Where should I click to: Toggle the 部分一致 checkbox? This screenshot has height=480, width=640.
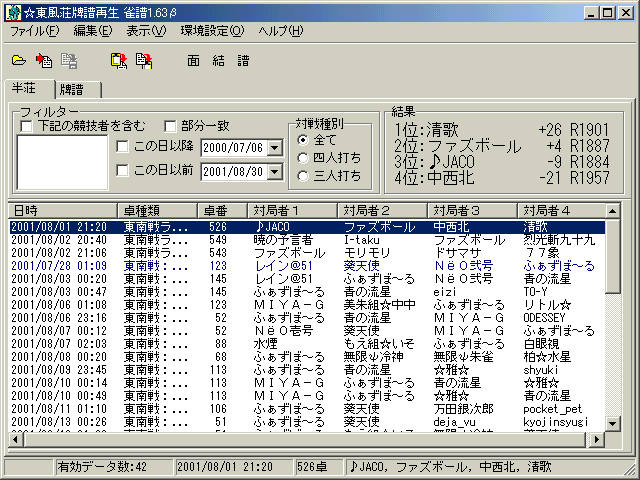170,126
